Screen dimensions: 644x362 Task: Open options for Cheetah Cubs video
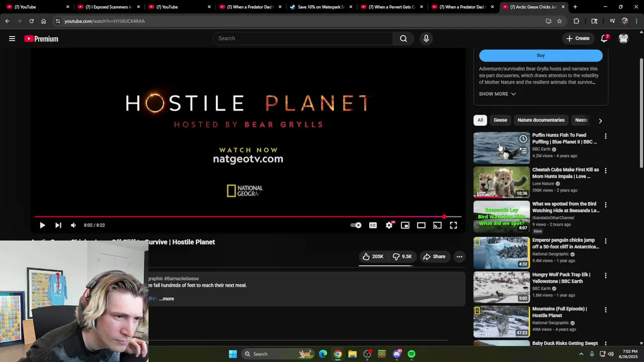[606, 170]
